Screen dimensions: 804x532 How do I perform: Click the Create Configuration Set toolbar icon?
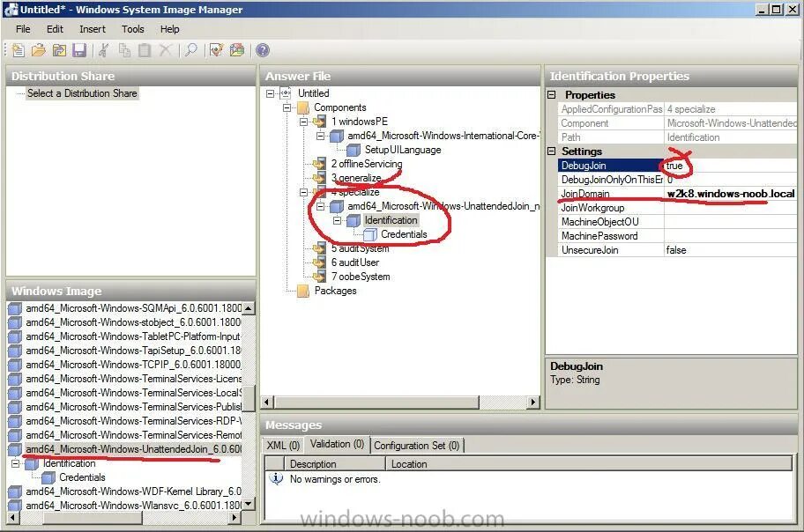(x=237, y=50)
